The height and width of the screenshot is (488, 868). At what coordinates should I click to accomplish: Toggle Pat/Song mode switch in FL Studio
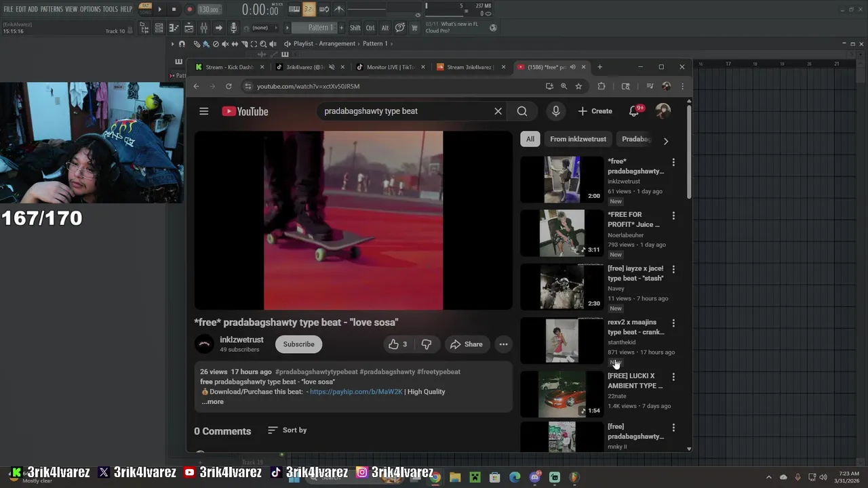point(145,9)
